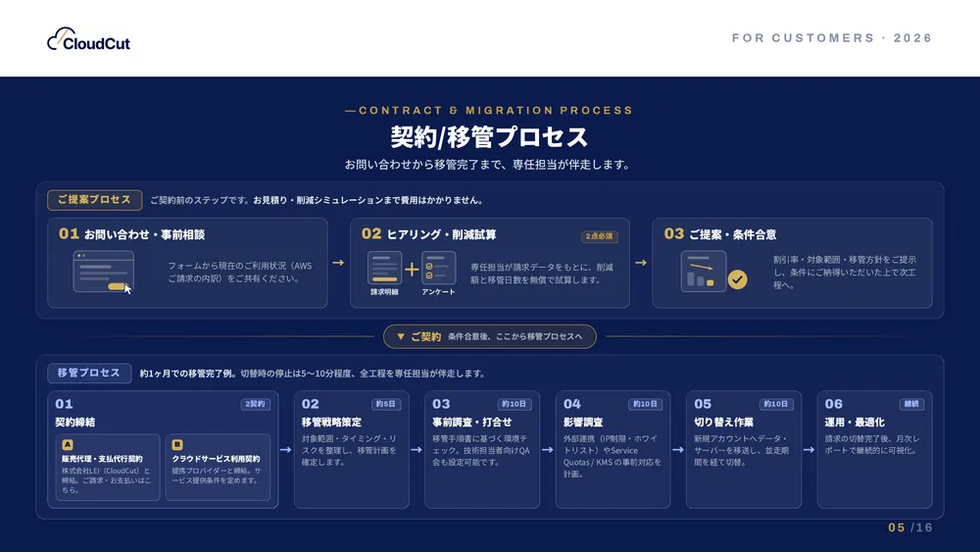Image resolution: width=980 pixels, height=552 pixels.
Task: Click the 約10日 badge on 切り替え作業
Action: [775, 405]
